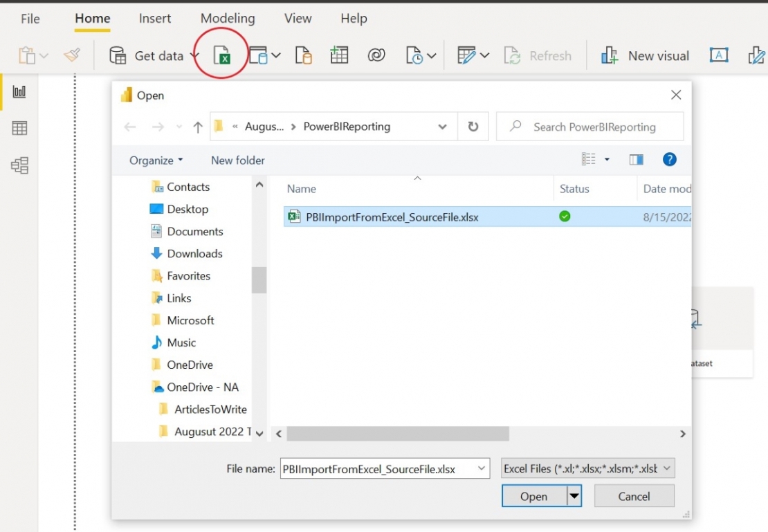Switch to the Insert ribbon tab

point(155,19)
